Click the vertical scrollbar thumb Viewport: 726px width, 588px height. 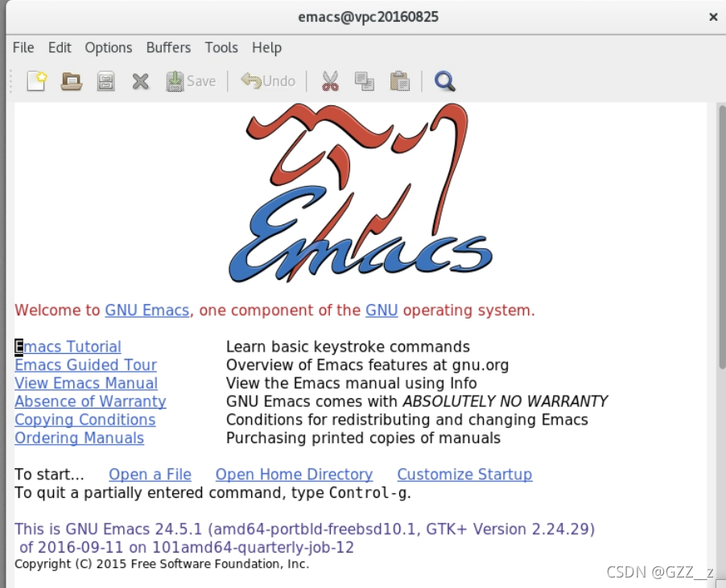[x=721, y=236]
